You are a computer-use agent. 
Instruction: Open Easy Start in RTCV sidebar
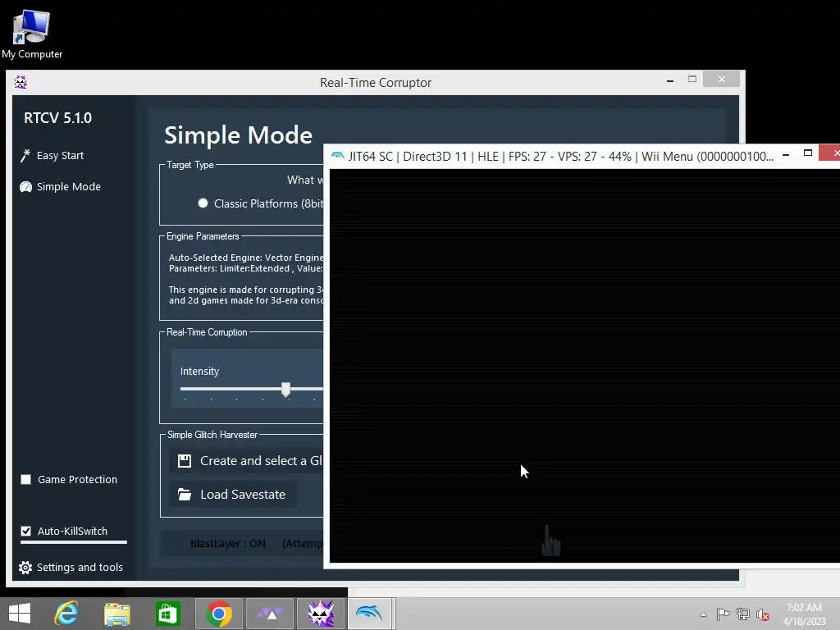pos(52,155)
